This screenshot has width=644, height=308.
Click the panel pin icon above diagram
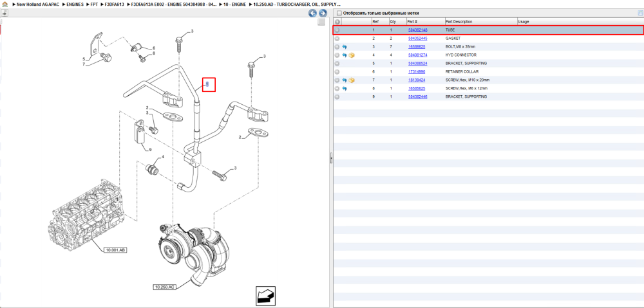coord(5,13)
